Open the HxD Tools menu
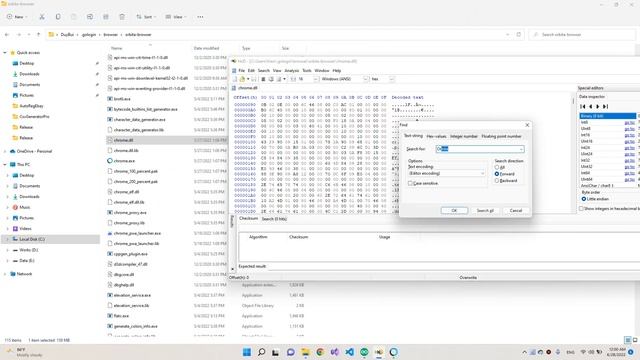 [x=307, y=71]
